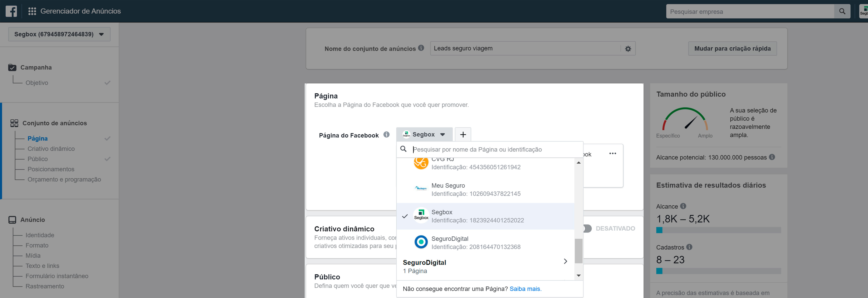This screenshot has width=868, height=298.
Task: Go to Orçamento e programação in sidebar
Action: 64,179
